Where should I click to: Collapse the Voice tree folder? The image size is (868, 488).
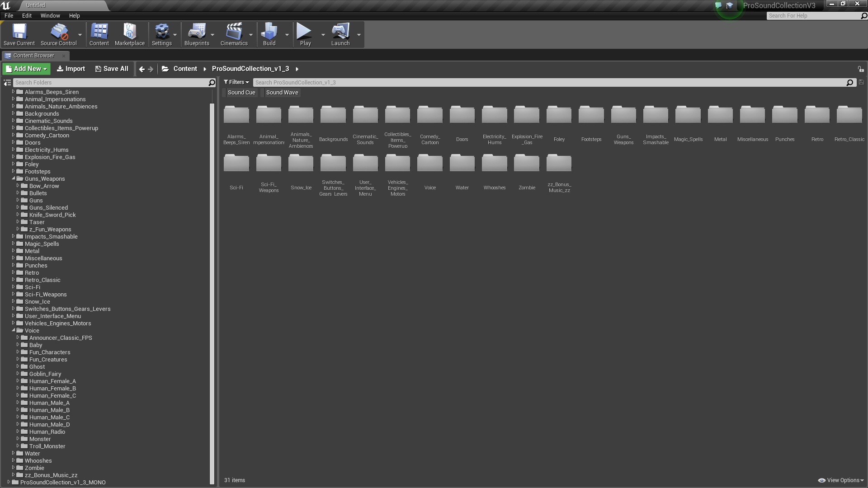tap(14, 330)
